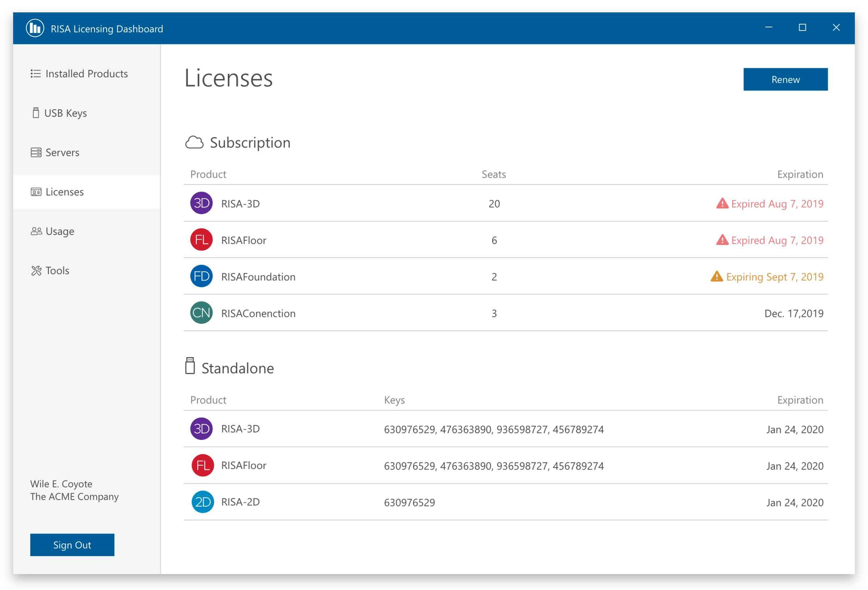Click the Dec. 17,2019 expiration date
The image size is (868, 590).
pyautogui.click(x=793, y=313)
